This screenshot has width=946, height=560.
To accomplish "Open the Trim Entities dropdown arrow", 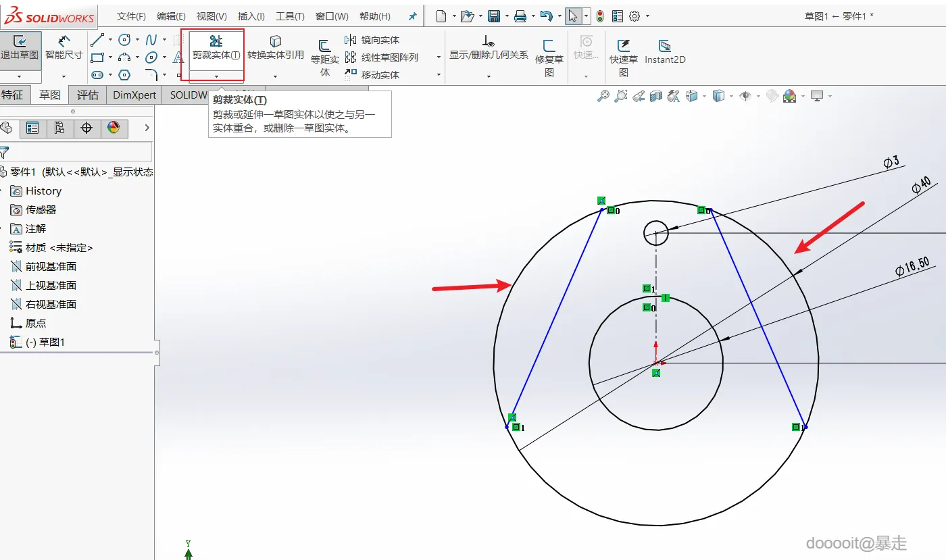I will point(216,76).
